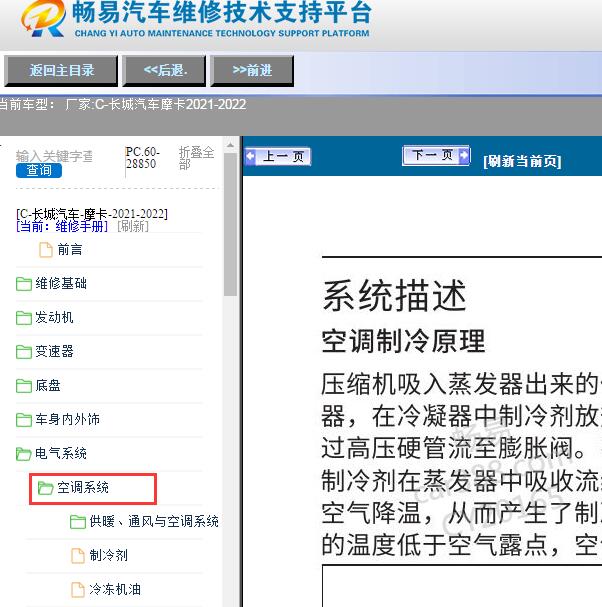
Task: Click the blue 查询 search button
Action: click(x=39, y=170)
